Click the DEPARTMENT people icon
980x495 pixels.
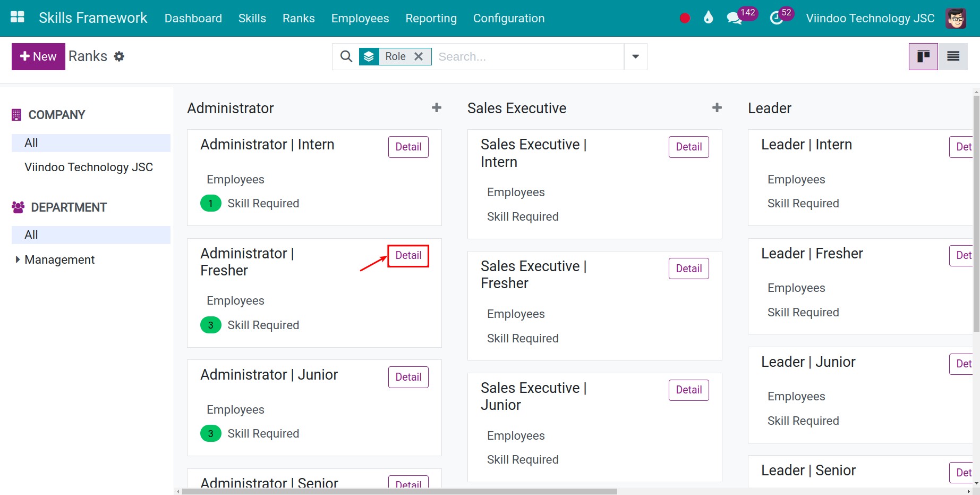[x=18, y=207]
